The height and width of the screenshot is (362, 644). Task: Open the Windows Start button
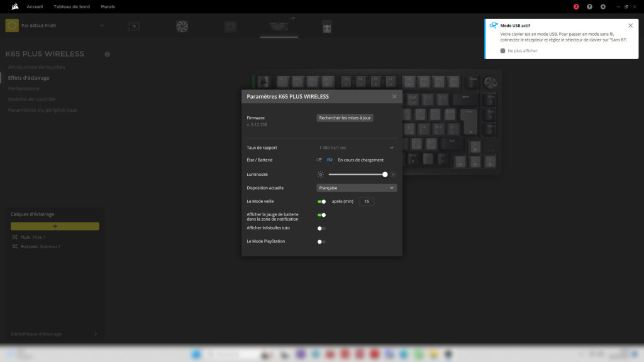pyautogui.click(x=196, y=354)
